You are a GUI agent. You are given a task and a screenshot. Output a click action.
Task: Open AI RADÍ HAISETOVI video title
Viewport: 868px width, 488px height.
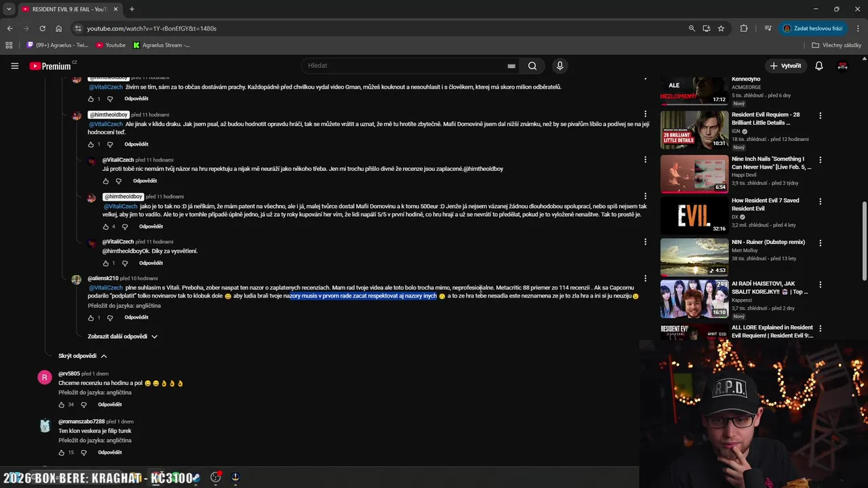771,288
